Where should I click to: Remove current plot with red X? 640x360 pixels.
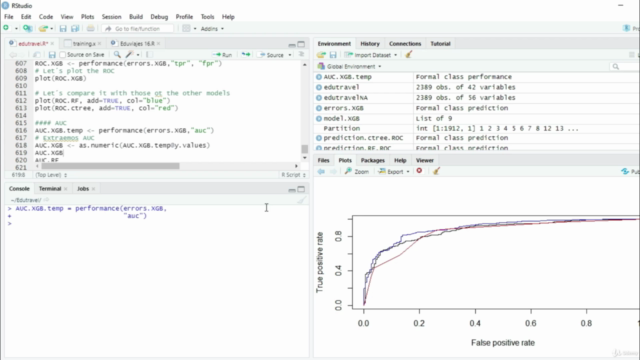[419, 171]
